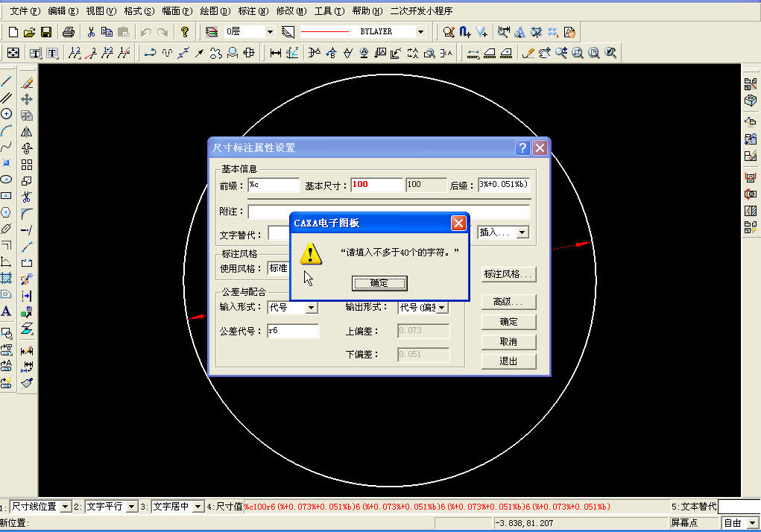Select the Fillet corner tool
The height and width of the screenshot is (532, 761).
27,213
